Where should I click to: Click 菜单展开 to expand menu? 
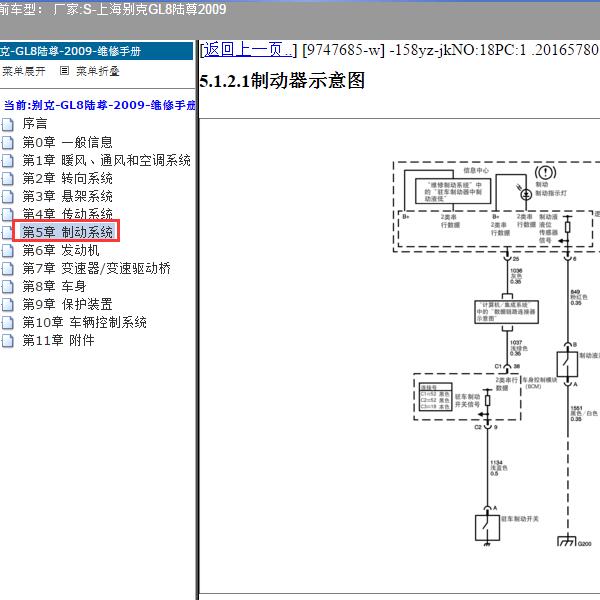pyautogui.click(x=24, y=71)
